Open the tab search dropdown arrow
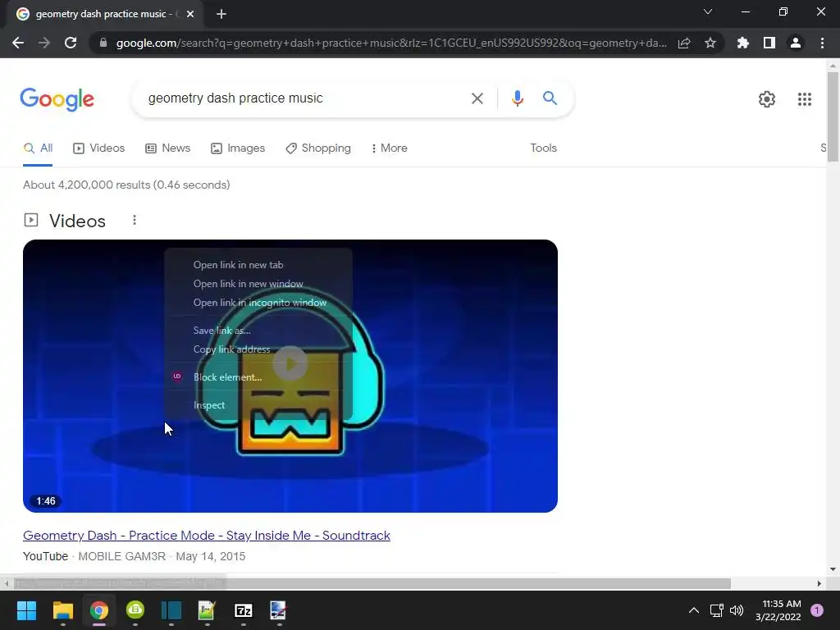The height and width of the screenshot is (630, 840). (708, 11)
